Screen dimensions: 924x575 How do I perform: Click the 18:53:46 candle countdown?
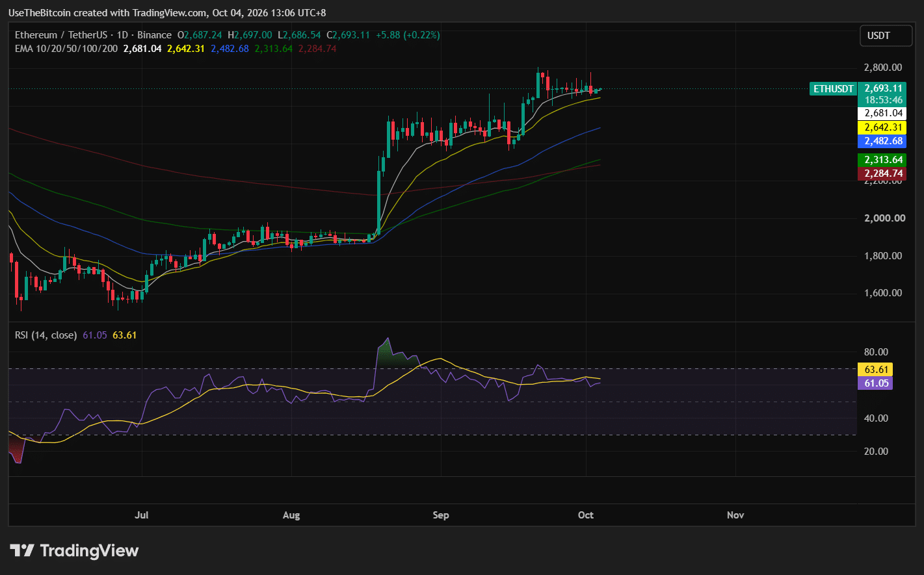[882, 101]
